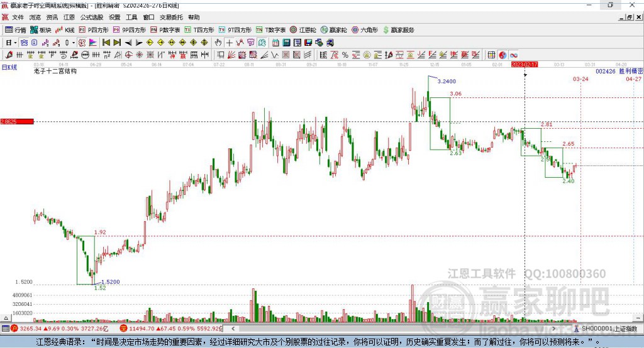
Task: Open the 六角形 hexagon tool
Action: point(365,30)
